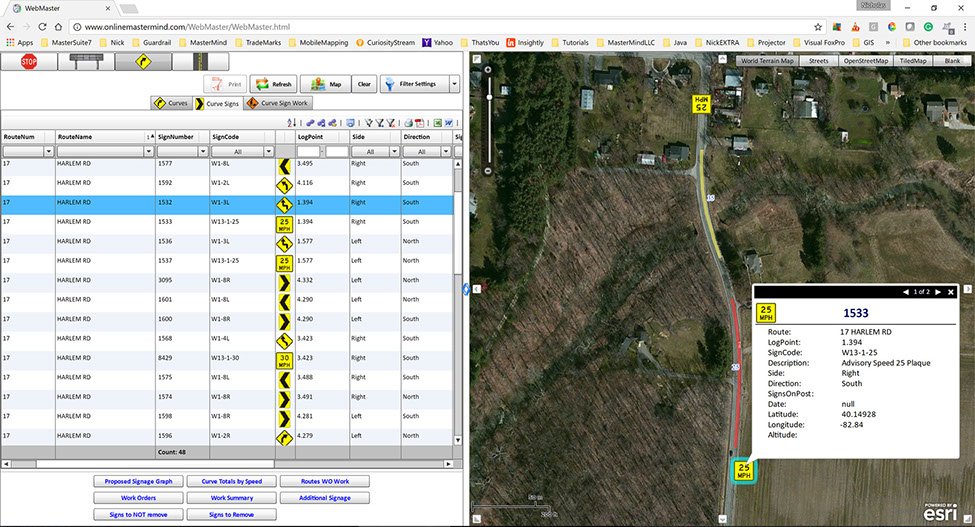Click the 25 MPH sign marker on map
The width and height of the screenshot is (975, 527).
click(742, 470)
